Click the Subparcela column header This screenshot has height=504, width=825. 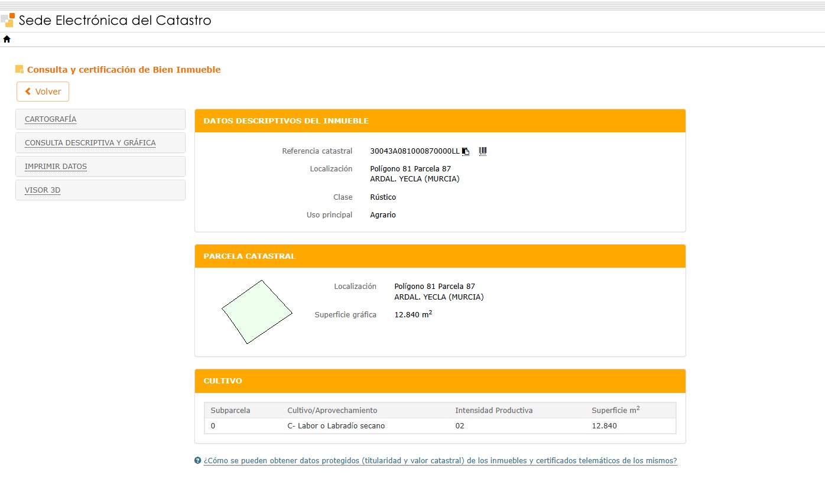tap(230, 410)
